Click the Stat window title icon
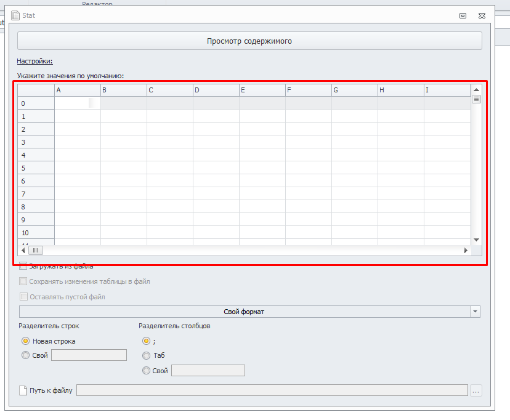The height and width of the screenshot is (420, 510). point(15,15)
